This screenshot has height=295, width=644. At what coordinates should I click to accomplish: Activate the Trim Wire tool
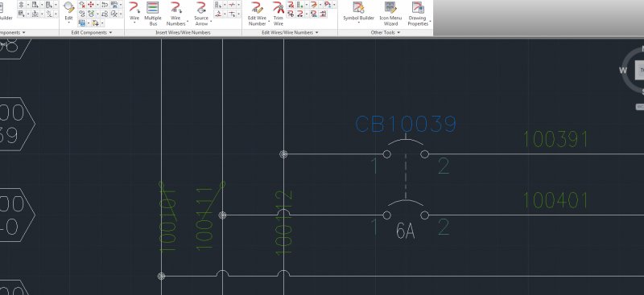click(279, 14)
